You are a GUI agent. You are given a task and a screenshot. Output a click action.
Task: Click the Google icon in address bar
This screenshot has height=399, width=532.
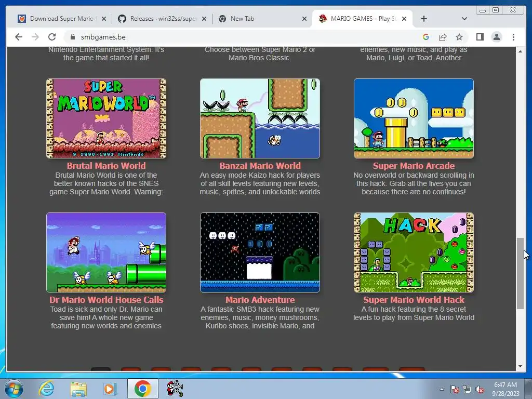pyautogui.click(x=426, y=37)
